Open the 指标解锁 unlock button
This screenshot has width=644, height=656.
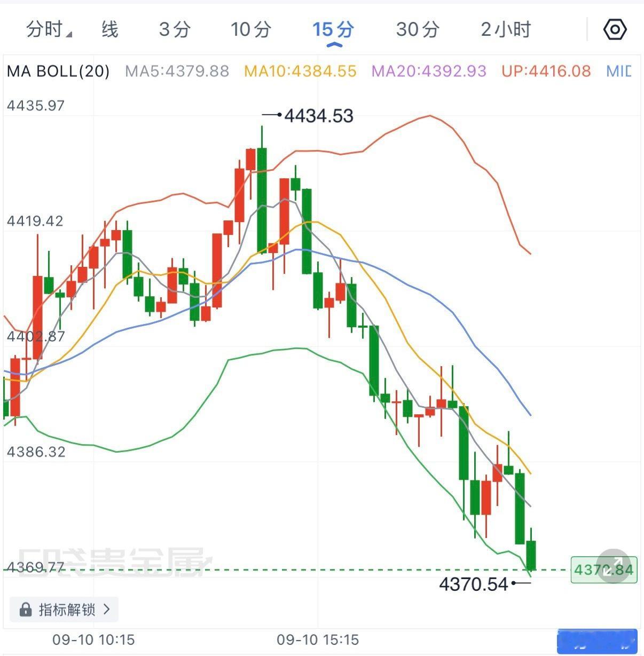pyautogui.click(x=64, y=609)
